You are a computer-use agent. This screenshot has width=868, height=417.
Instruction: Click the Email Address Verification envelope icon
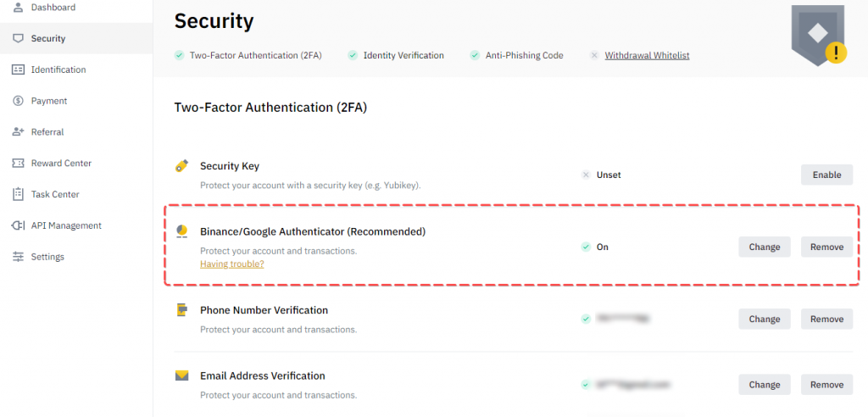point(181,376)
